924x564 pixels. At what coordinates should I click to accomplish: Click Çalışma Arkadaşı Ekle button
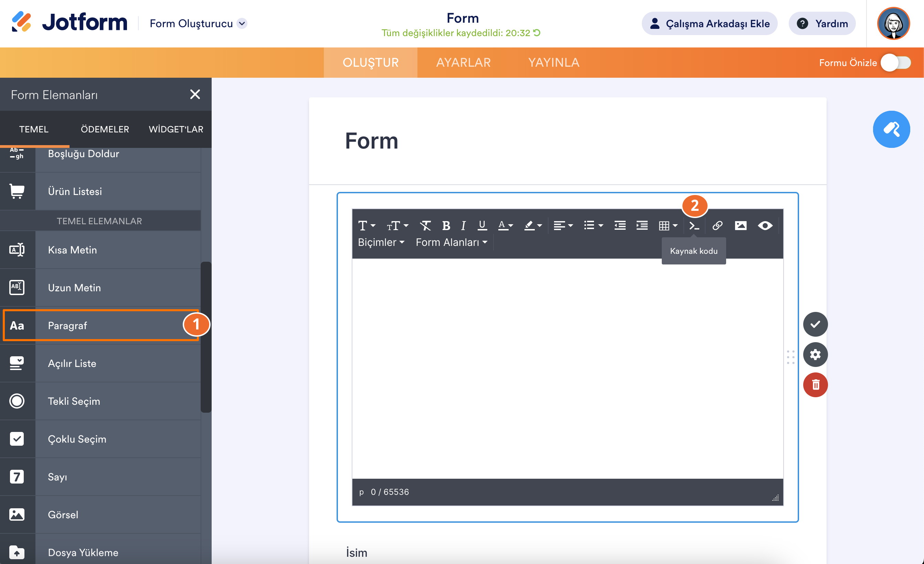(x=709, y=24)
